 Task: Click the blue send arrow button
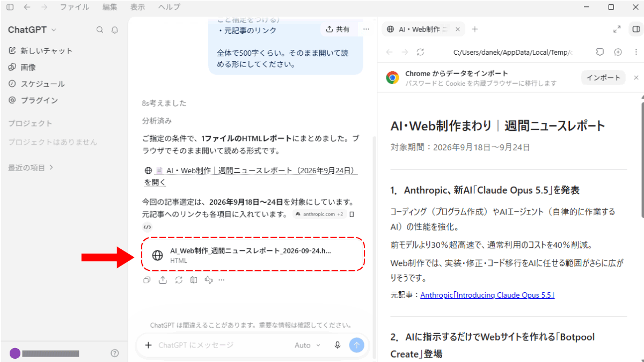tap(356, 345)
